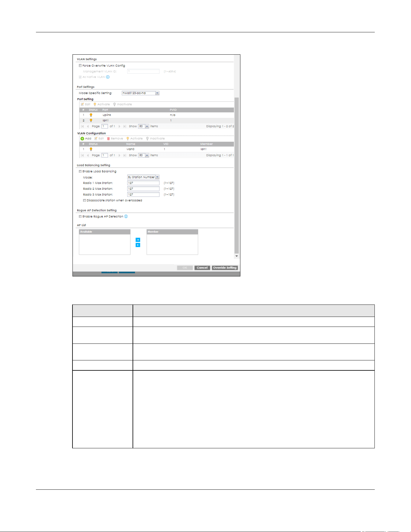Viewport: 411px width, 532px height.
Task: Click Inactivate bulb in VLAN Configuration toolbar
Action: click(x=147, y=139)
